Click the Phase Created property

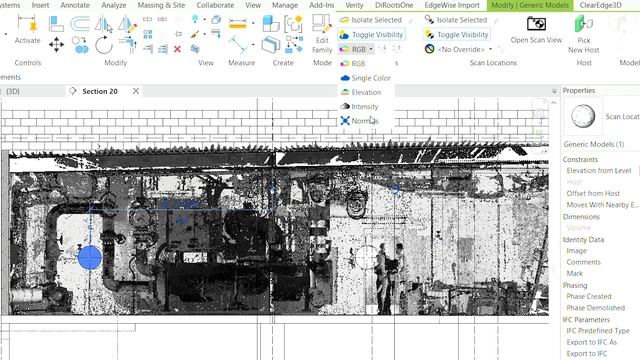(589, 296)
